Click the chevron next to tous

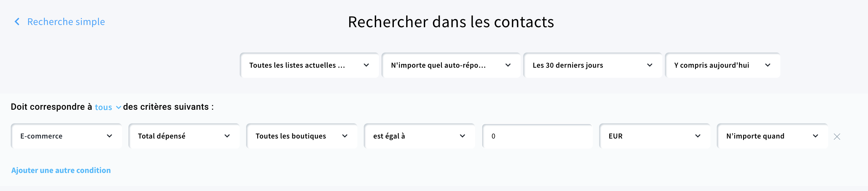pyautogui.click(x=118, y=108)
